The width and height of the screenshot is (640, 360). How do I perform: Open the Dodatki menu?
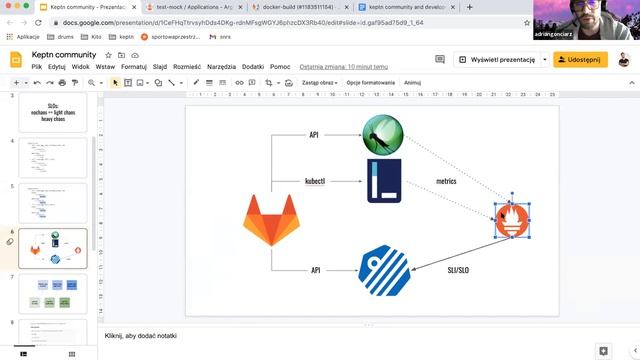253,67
